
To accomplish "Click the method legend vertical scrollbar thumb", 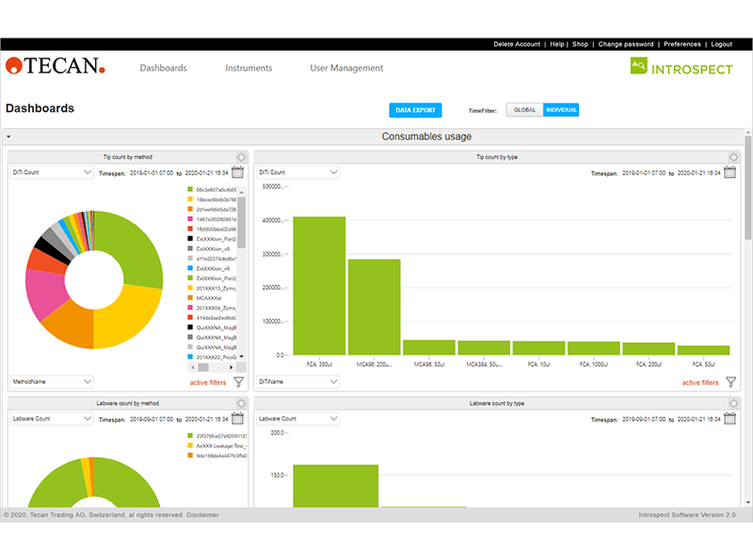I will click(x=242, y=222).
